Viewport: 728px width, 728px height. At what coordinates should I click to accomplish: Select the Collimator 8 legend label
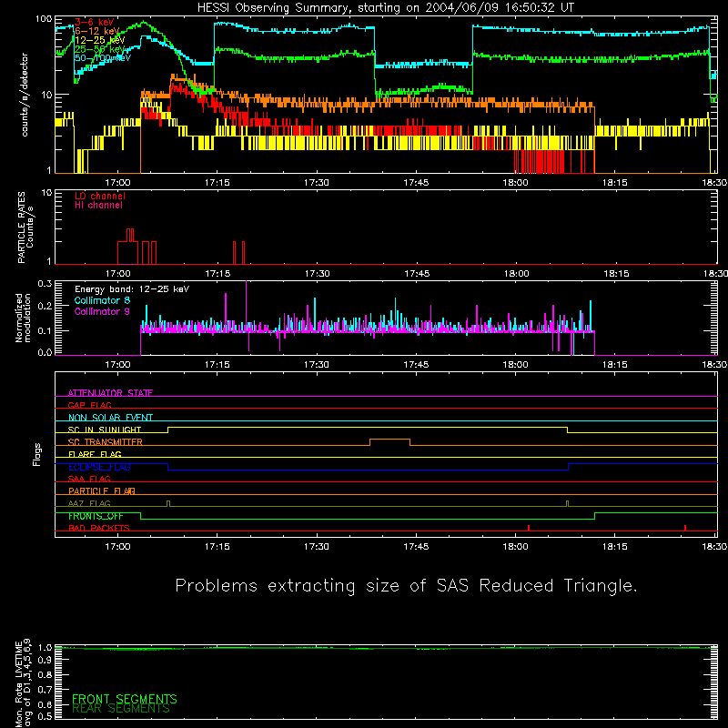click(x=102, y=300)
